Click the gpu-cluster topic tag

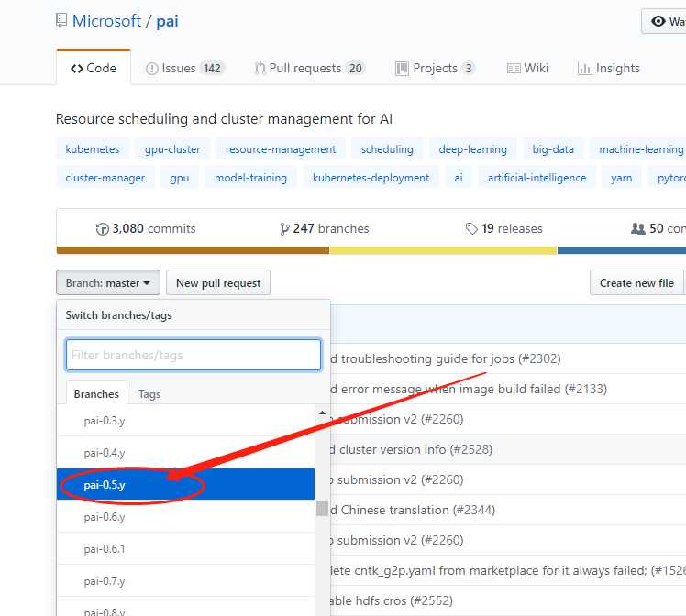172,149
